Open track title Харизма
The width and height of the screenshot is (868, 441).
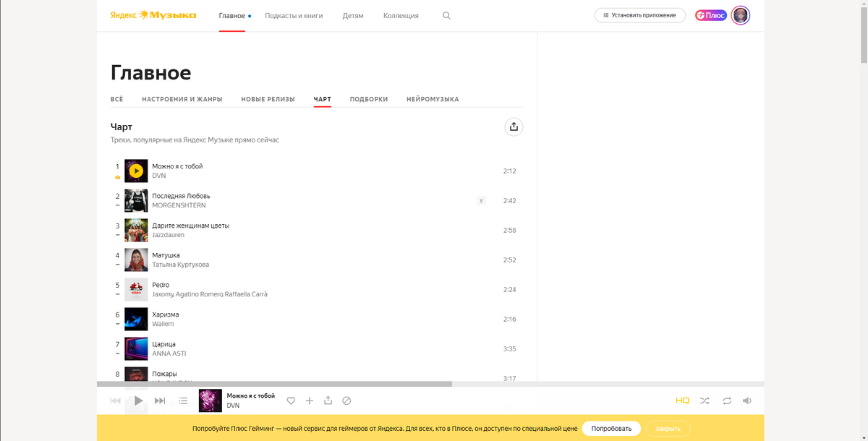[x=165, y=314]
